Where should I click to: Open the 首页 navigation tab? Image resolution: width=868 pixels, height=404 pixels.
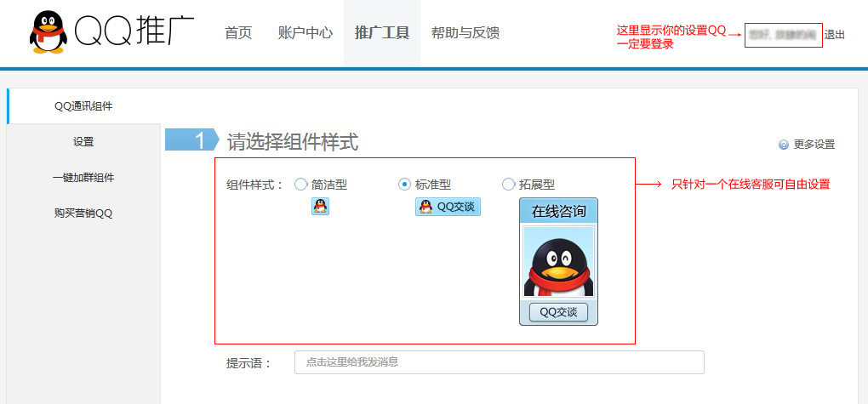238,33
